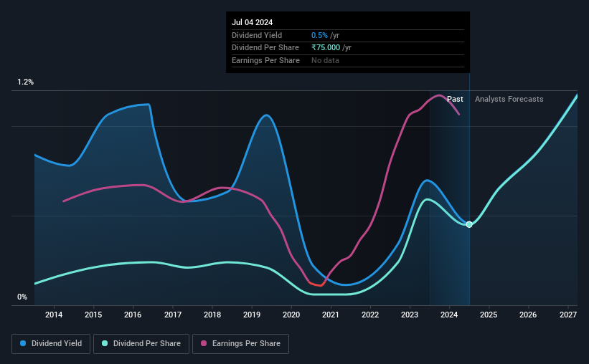Click the 1.2% y-axis label
589x364 pixels.
26,82
